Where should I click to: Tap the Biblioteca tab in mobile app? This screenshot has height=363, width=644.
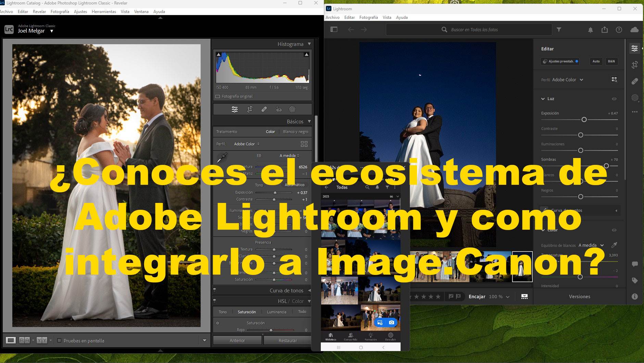(331, 337)
